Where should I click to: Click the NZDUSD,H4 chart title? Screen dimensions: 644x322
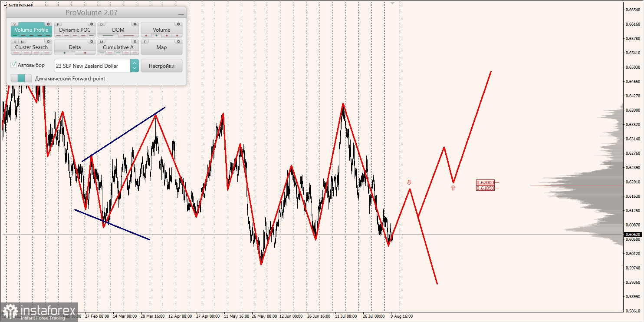point(20,6)
